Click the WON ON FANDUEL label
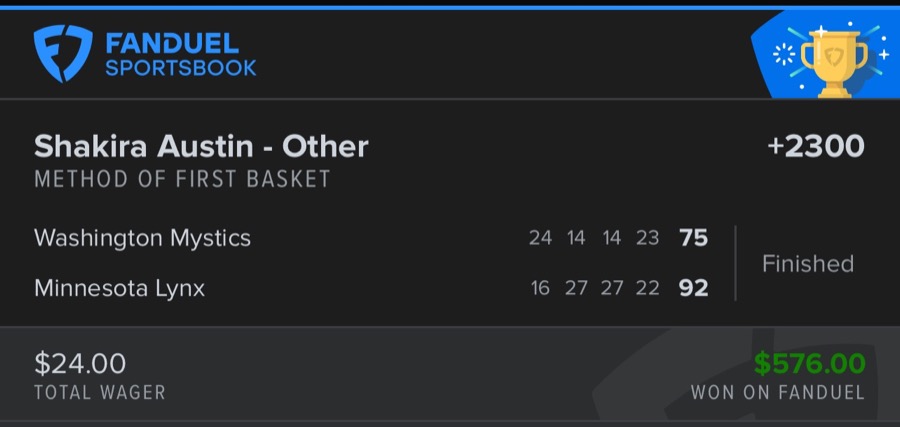The width and height of the screenshot is (900, 427). pyautogui.click(x=777, y=393)
